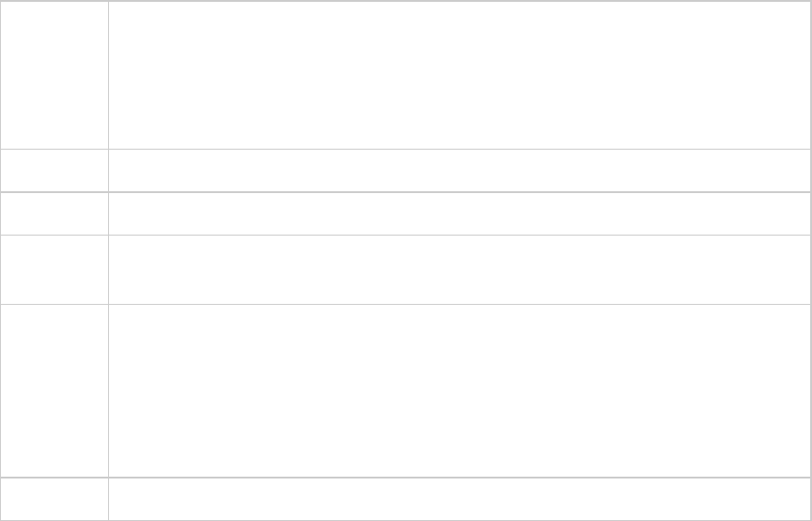The width and height of the screenshot is (812, 521).
Task: Click the tallest row's wide right cell
Action: pyautogui.click(x=457, y=391)
